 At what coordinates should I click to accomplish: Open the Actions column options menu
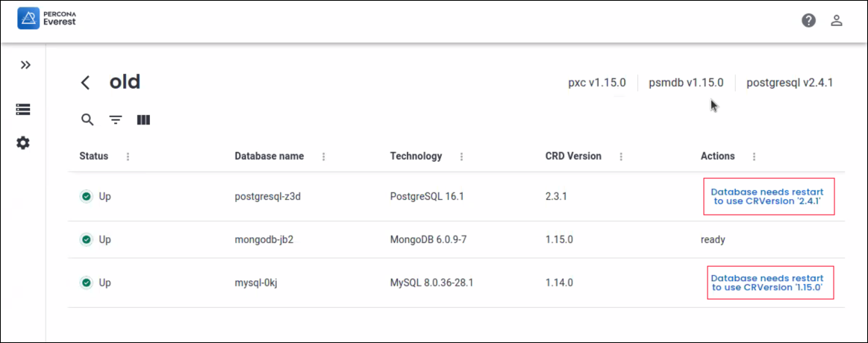[x=754, y=157]
